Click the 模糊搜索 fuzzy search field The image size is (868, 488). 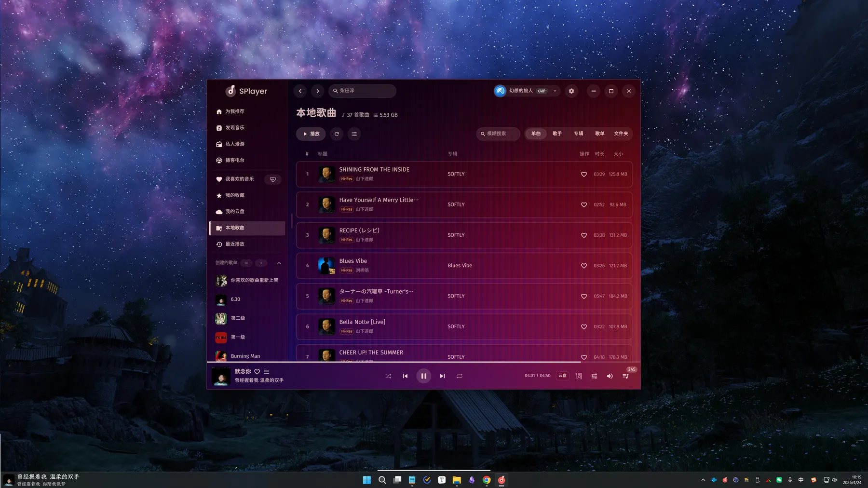coord(498,134)
